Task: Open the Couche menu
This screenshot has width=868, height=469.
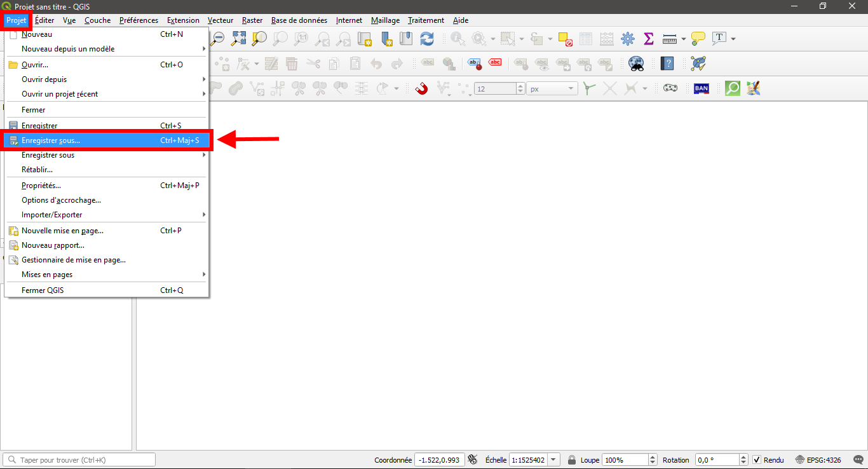Action: (x=98, y=20)
